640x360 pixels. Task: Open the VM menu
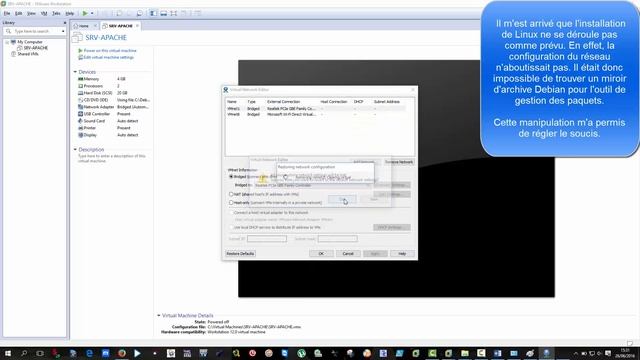point(44,13)
